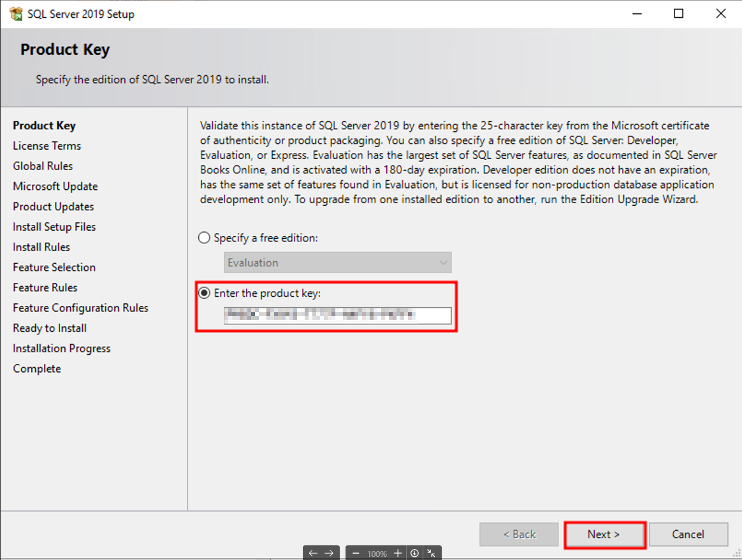This screenshot has height=560, width=742.
Task: Click the Cancel button
Action: (688, 535)
